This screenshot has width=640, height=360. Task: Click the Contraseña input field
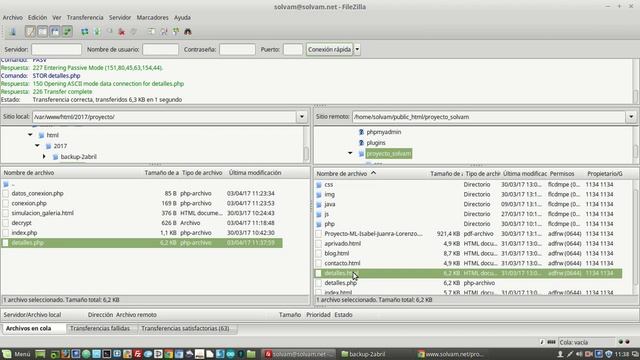tap(237, 49)
